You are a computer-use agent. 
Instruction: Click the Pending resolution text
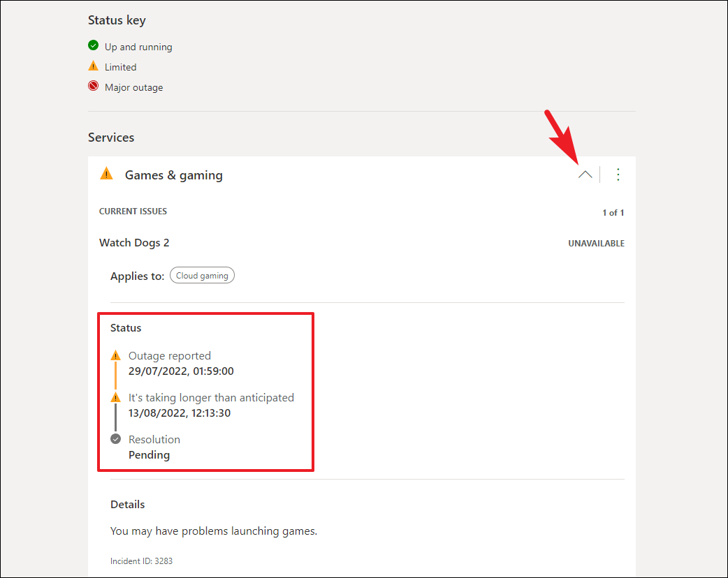pos(149,455)
